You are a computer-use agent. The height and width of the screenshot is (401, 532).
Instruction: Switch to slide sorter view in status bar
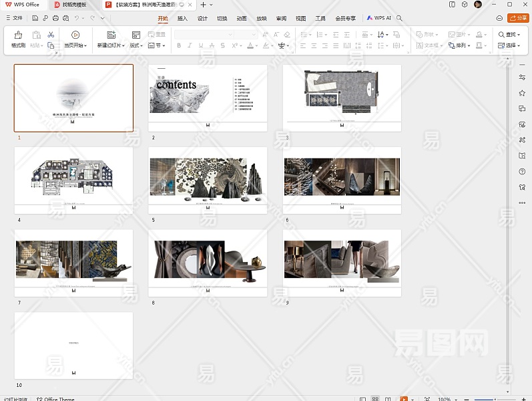[x=376, y=399]
